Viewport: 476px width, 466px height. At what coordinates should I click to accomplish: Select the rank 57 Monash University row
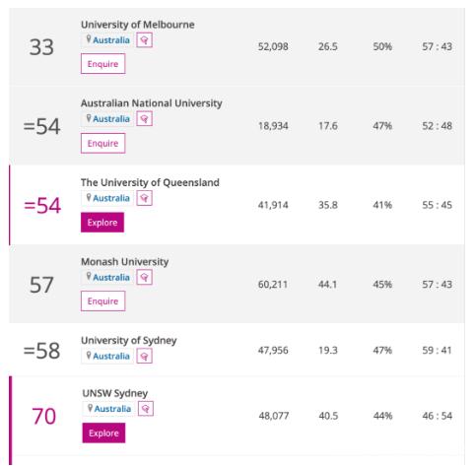(237, 284)
